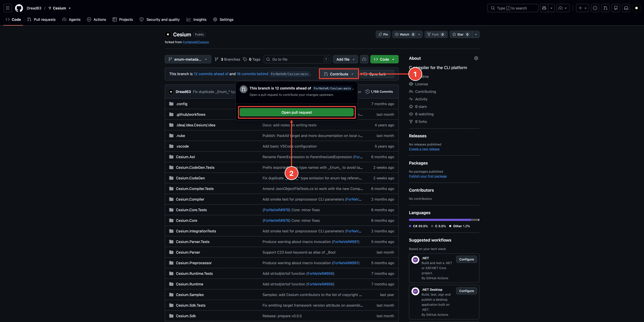Pin the Cesium repository
Image resolution: width=644 pixels, height=322 pixels.
(383, 35)
